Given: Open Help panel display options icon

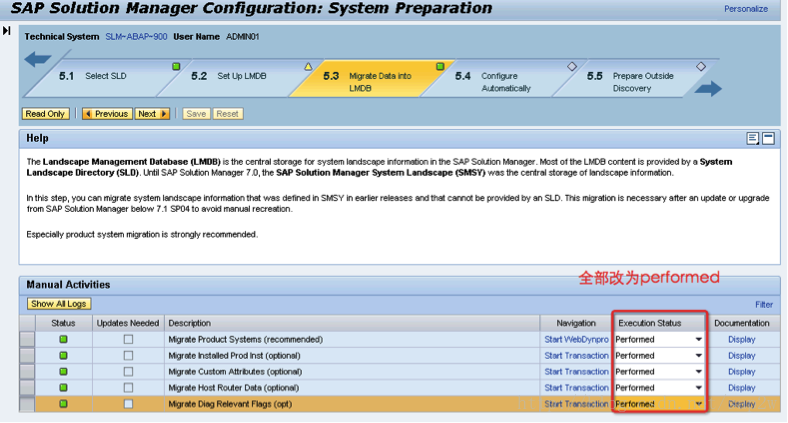Looking at the screenshot, I should [752, 139].
